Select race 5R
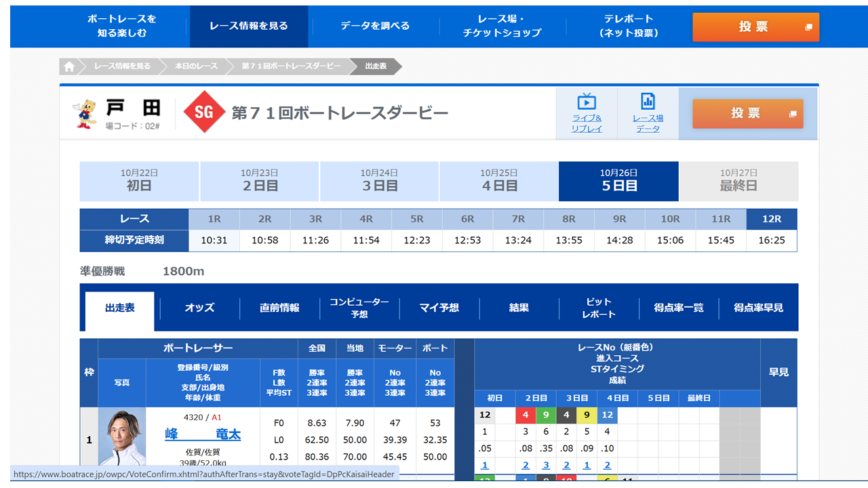Screen dimensions: 868x488 tap(416, 219)
